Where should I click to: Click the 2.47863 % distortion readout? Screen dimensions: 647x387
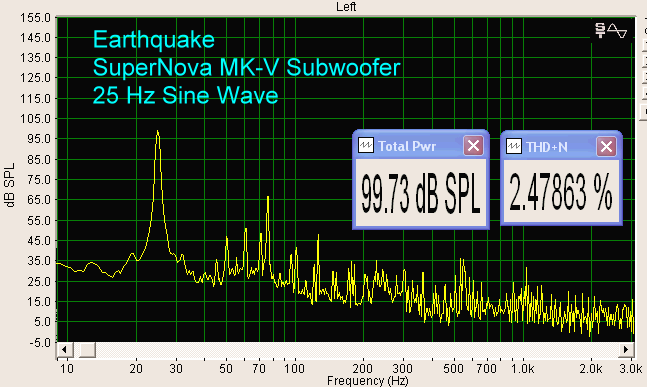(x=561, y=192)
